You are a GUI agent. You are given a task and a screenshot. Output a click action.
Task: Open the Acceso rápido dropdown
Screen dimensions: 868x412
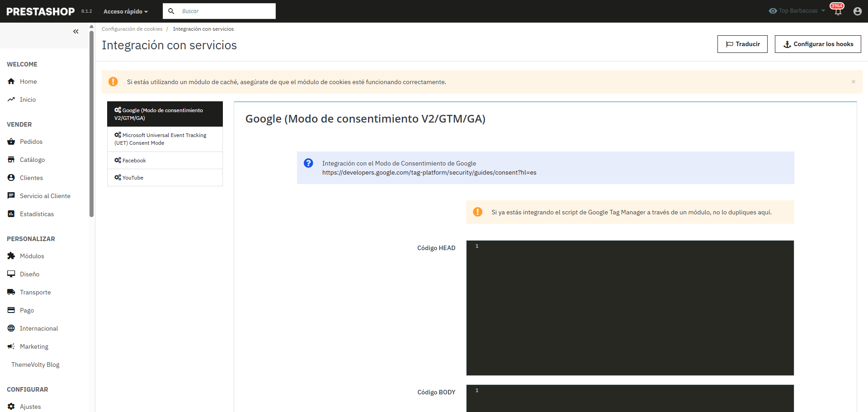click(126, 11)
